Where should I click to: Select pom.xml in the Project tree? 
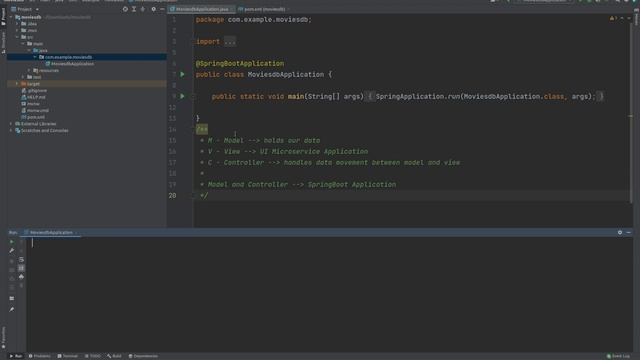33,117
